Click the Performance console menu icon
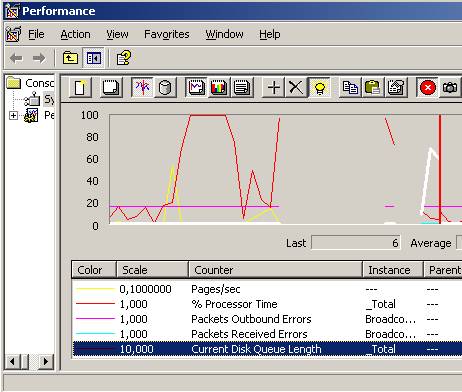Screen dimensions: 462x392 pyautogui.click(x=13, y=34)
